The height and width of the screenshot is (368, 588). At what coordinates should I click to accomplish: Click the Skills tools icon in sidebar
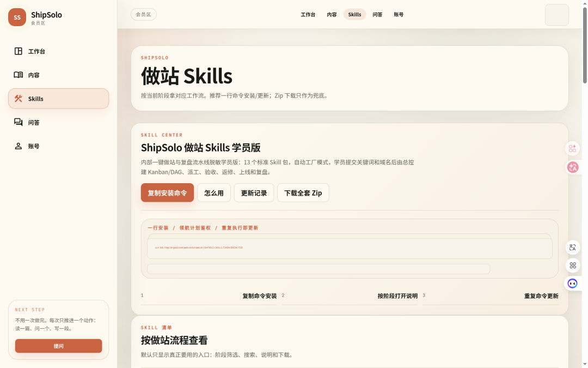(19, 98)
